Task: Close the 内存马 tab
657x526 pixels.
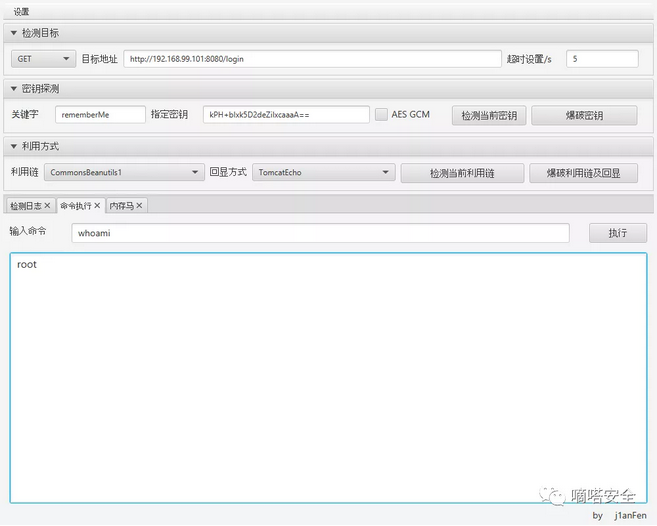Action: (139, 205)
